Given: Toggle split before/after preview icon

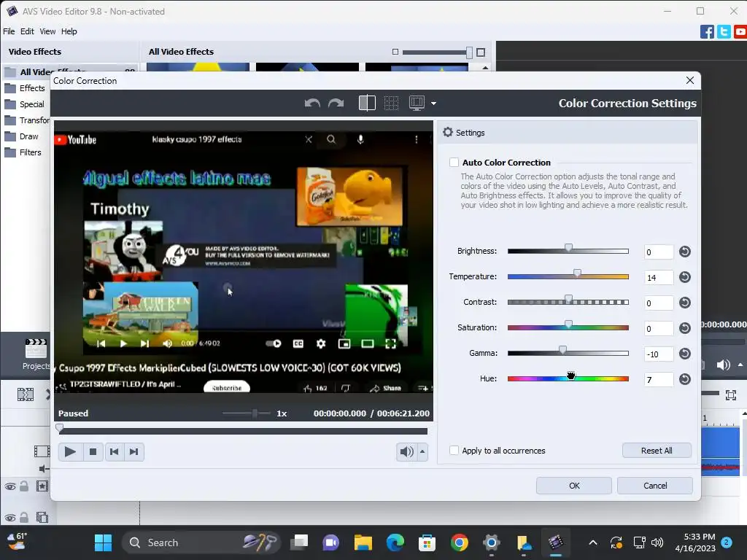Looking at the screenshot, I should (367, 104).
